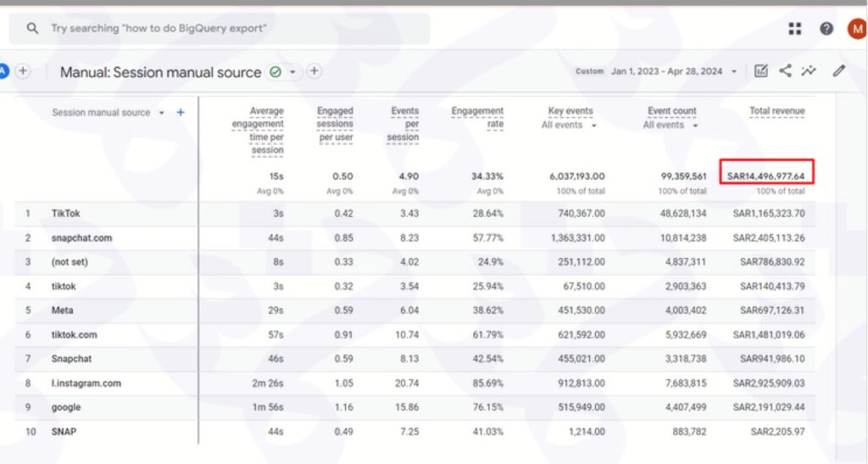Click snapchat.com revenue SAR2,405,113.26
The image size is (868, 464).
tap(769, 238)
